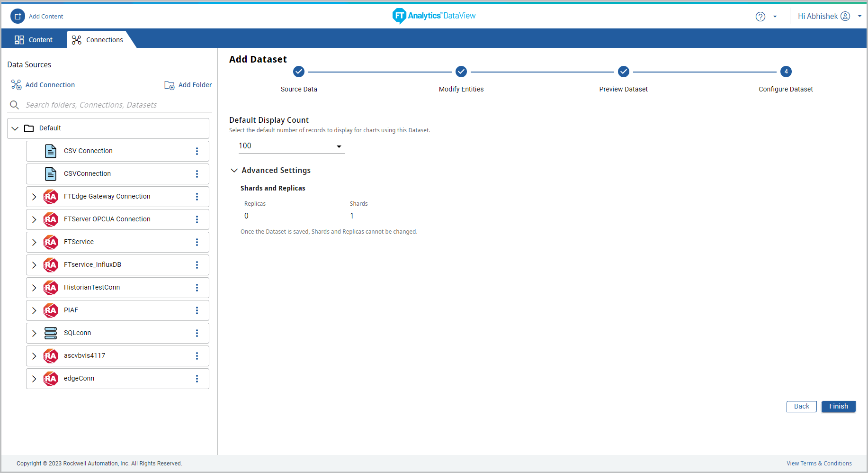The height and width of the screenshot is (473, 868).
Task: Open the Default Display Count dropdown
Action: pyautogui.click(x=291, y=146)
